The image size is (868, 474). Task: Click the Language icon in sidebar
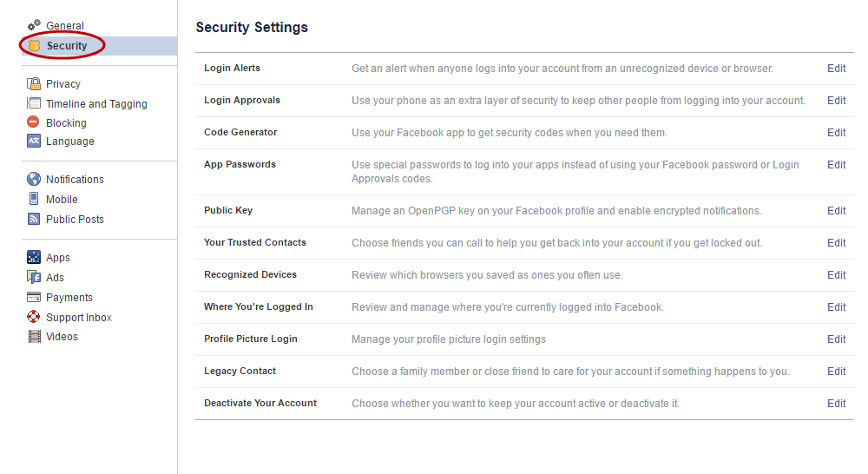tap(34, 141)
